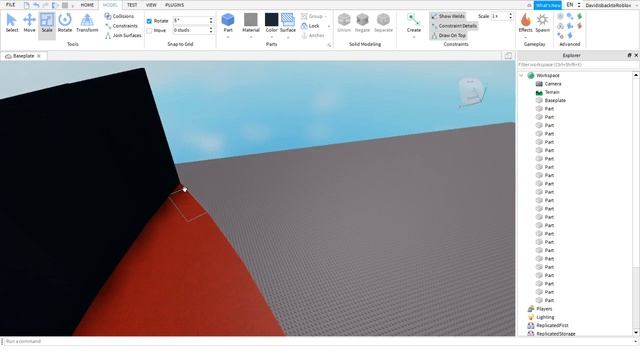Open the FILE menu

click(x=10, y=5)
